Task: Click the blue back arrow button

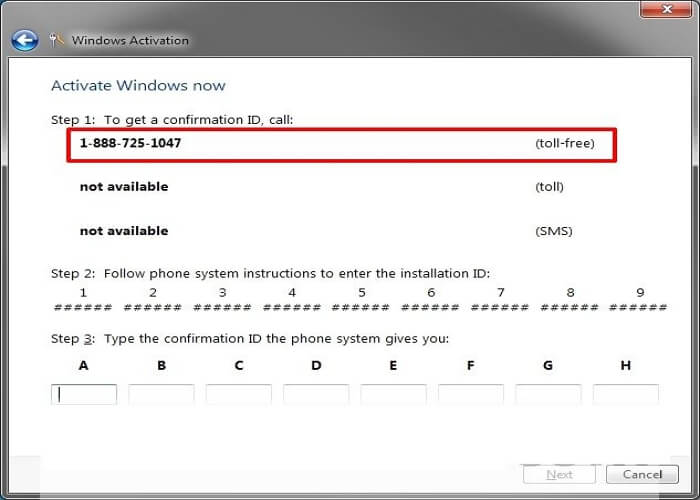Action: 25,41
